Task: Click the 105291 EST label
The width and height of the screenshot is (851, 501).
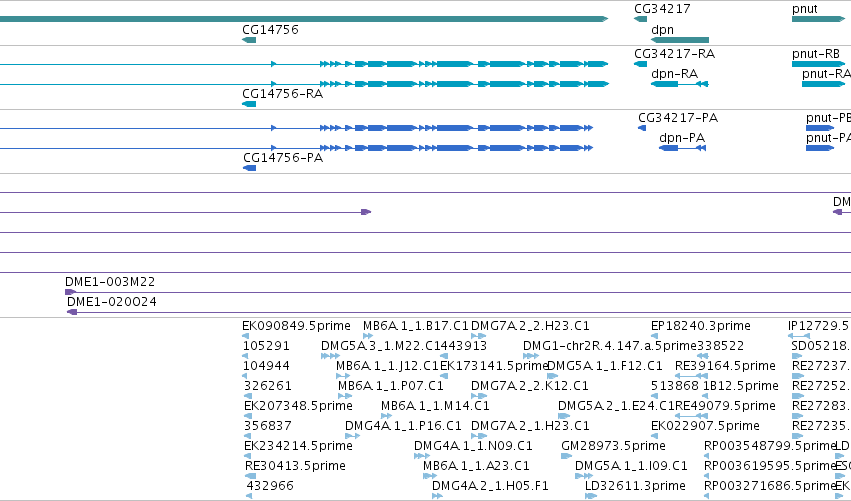Action: tap(266, 346)
